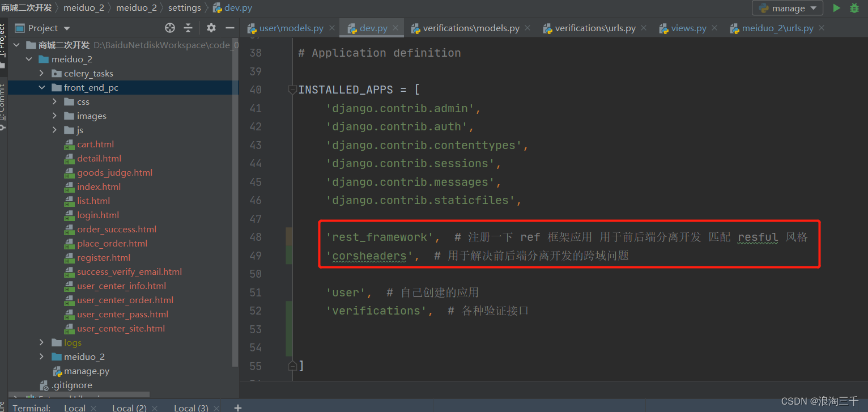Select order_success.html file
This screenshot has width=868, height=412.
pos(117,229)
